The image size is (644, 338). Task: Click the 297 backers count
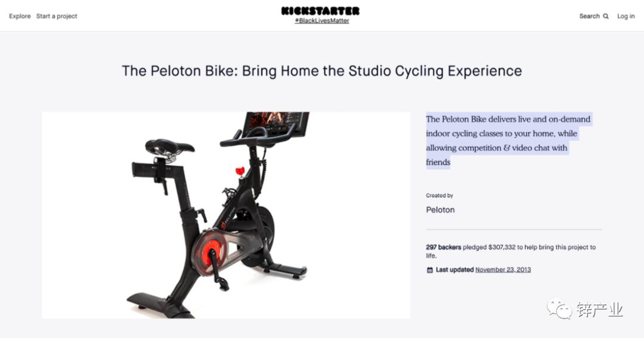click(443, 247)
